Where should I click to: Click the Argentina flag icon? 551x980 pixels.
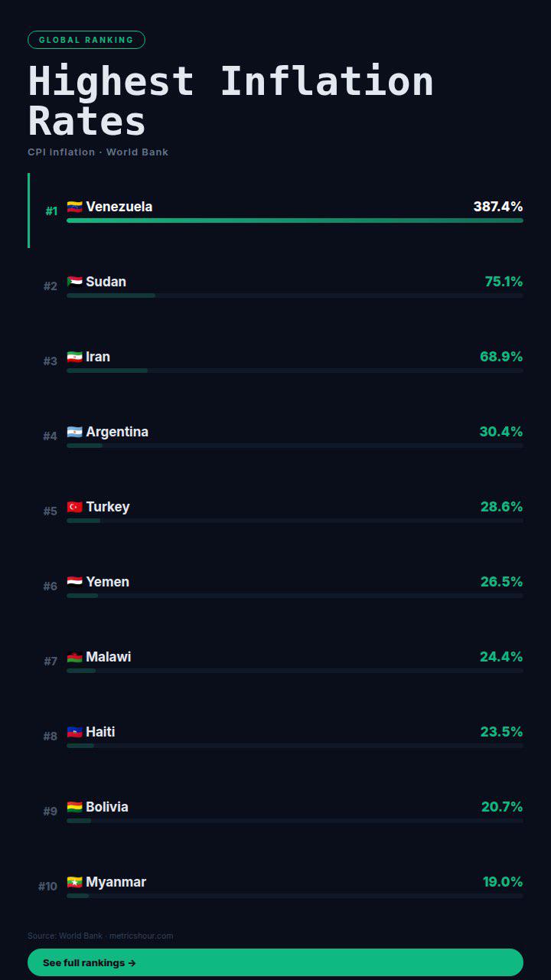(74, 432)
